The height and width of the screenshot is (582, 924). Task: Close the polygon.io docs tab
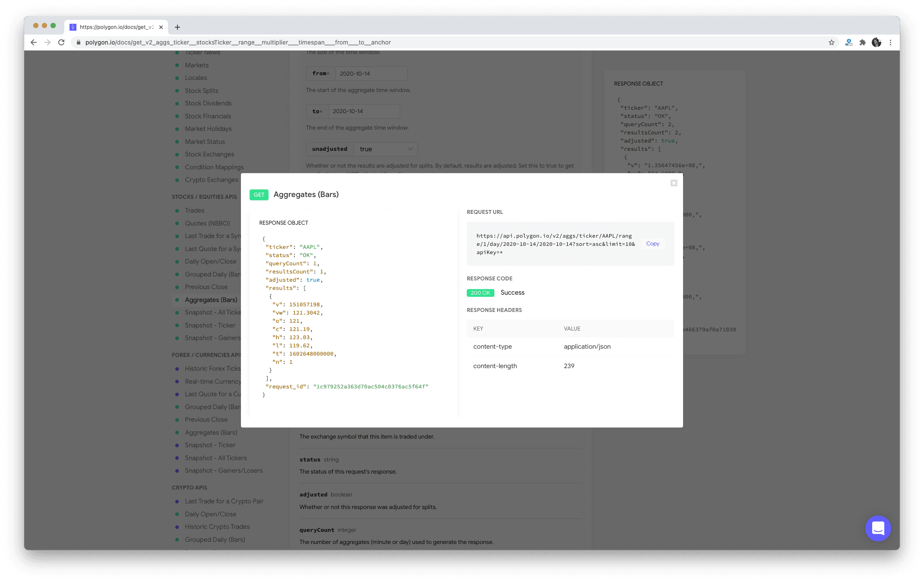click(x=161, y=27)
